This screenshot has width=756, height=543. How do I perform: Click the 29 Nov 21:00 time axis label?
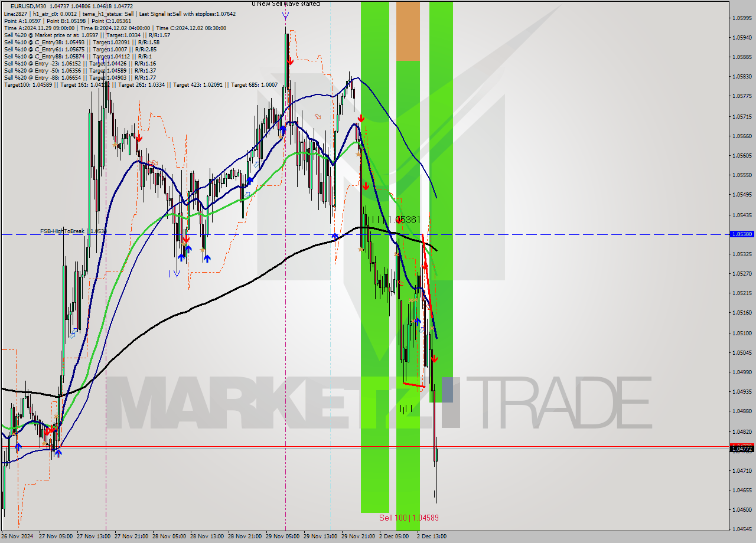(x=358, y=537)
